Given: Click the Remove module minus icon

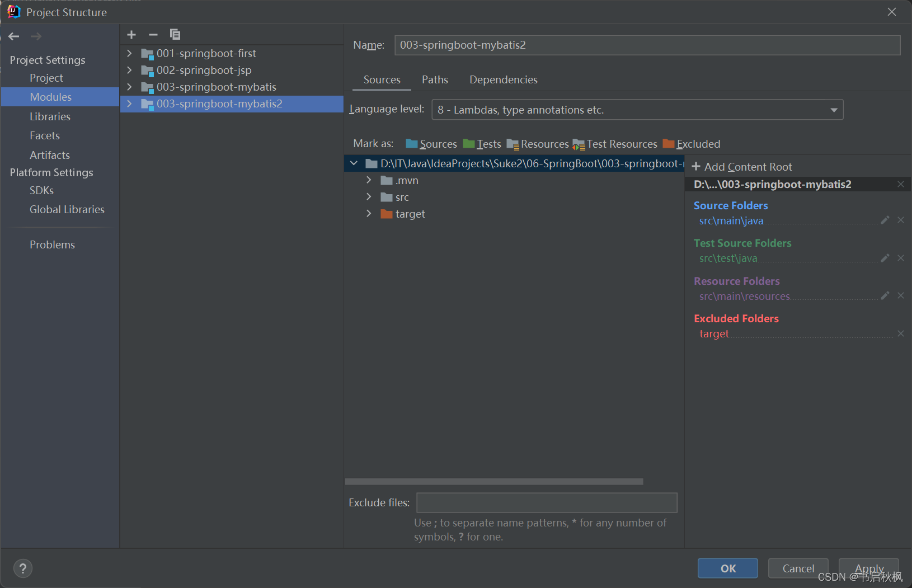Looking at the screenshot, I should [x=153, y=35].
